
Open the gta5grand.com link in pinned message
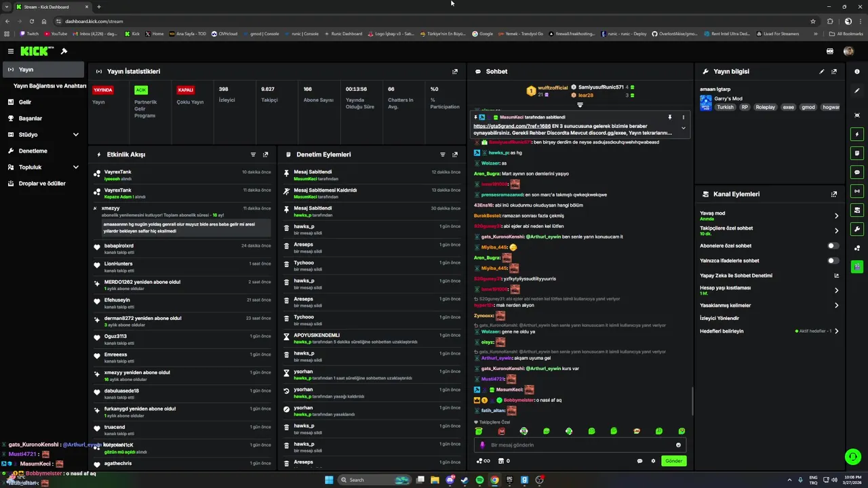tap(512, 126)
